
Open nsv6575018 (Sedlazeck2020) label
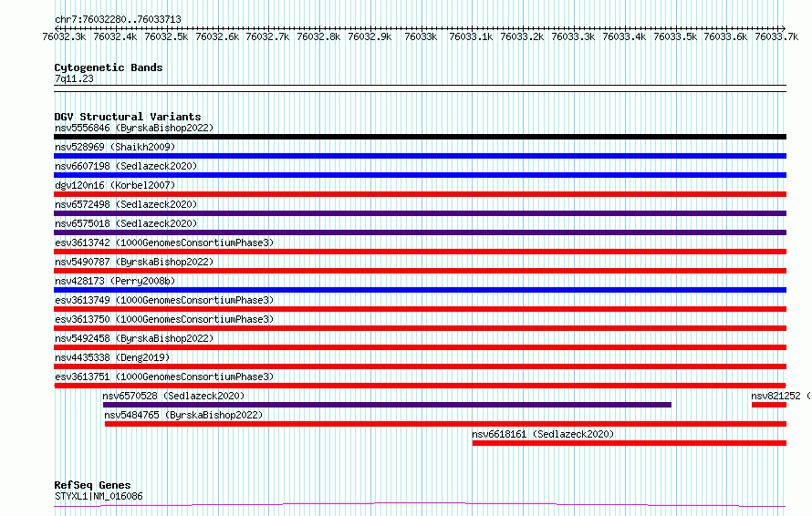coord(126,223)
